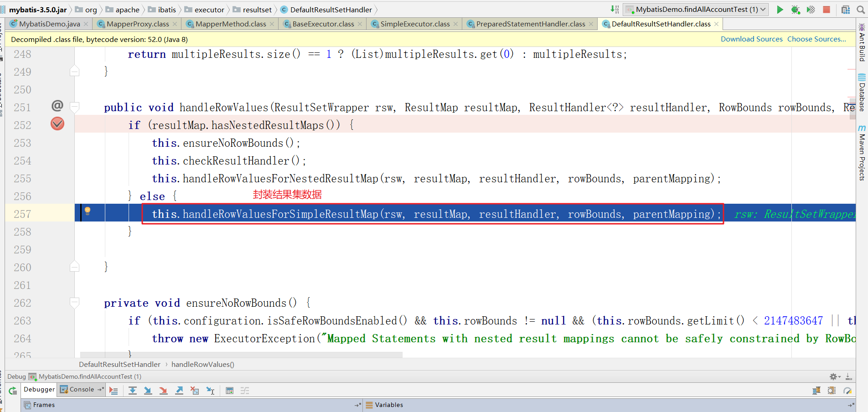Click the resultset folder in the breadcrumb bar

pyautogui.click(x=252, y=10)
